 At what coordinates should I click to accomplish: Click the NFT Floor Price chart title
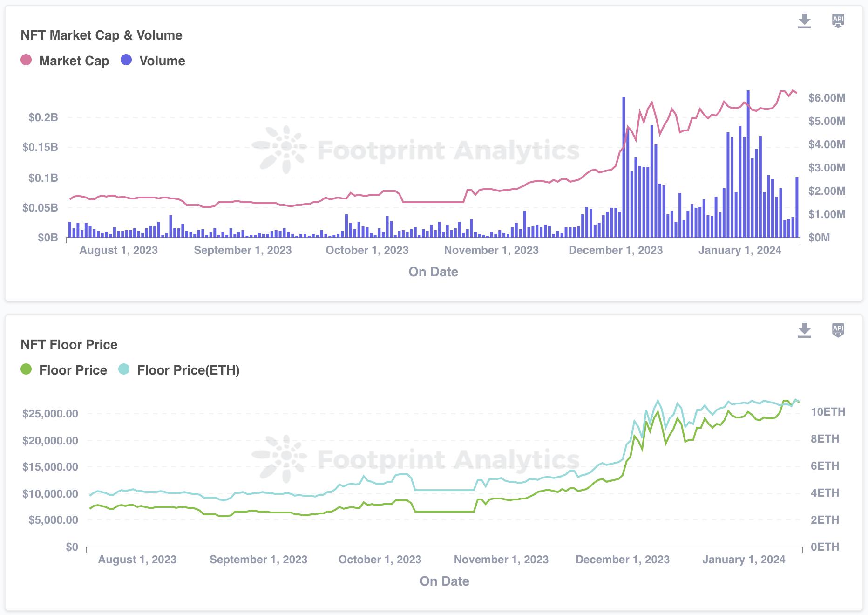coord(69,344)
